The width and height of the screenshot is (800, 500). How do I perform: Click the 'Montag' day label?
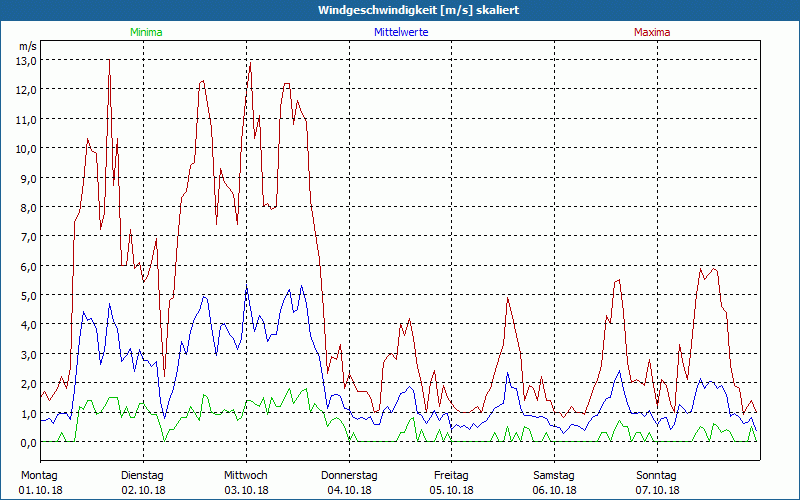click(x=39, y=476)
